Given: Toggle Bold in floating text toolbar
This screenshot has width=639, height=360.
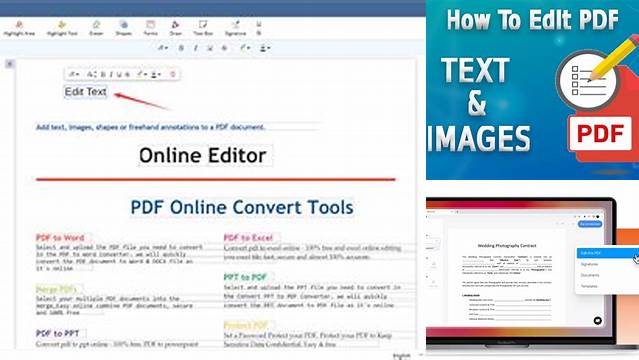Looking at the screenshot, I should [103, 74].
